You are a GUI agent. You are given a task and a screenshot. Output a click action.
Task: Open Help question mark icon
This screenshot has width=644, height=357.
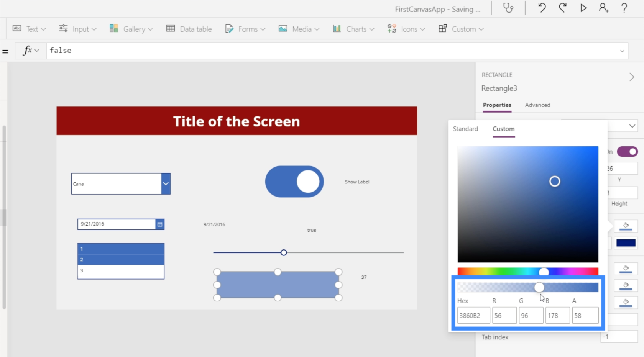pyautogui.click(x=624, y=8)
